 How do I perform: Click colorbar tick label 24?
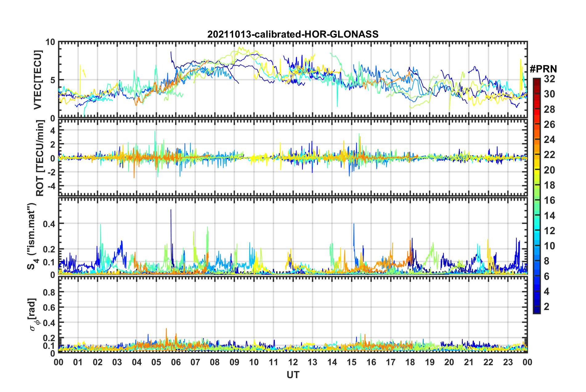click(549, 140)
